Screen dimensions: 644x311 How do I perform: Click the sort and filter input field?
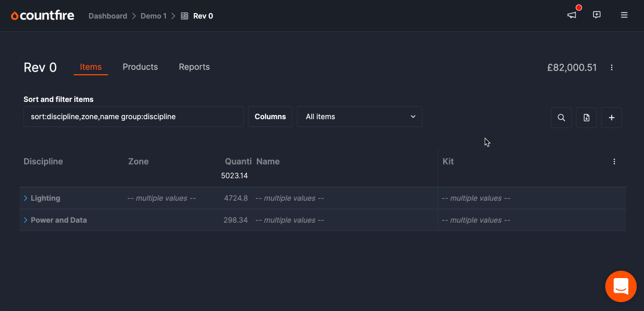pyautogui.click(x=133, y=117)
